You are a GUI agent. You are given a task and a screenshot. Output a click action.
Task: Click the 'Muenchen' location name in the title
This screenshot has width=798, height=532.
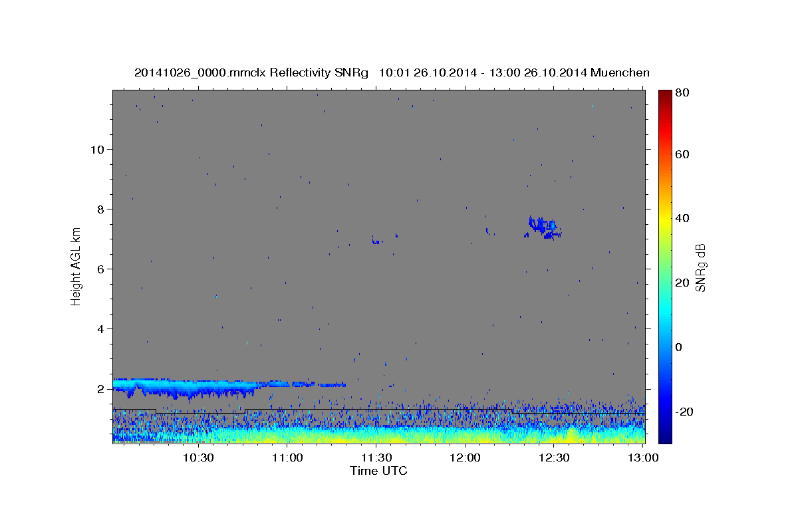coord(620,72)
